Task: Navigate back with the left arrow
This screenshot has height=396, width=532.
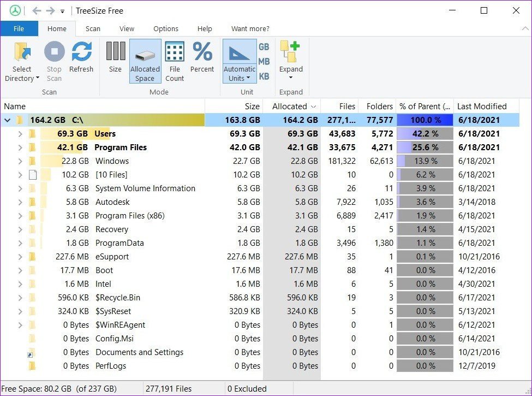Action: [x=37, y=11]
